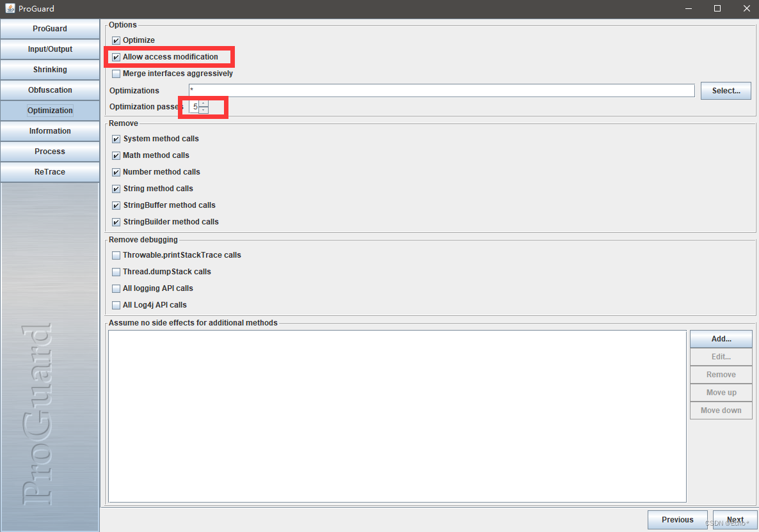759x532 pixels.
Task: Click the Optimizations text field
Action: [442, 90]
